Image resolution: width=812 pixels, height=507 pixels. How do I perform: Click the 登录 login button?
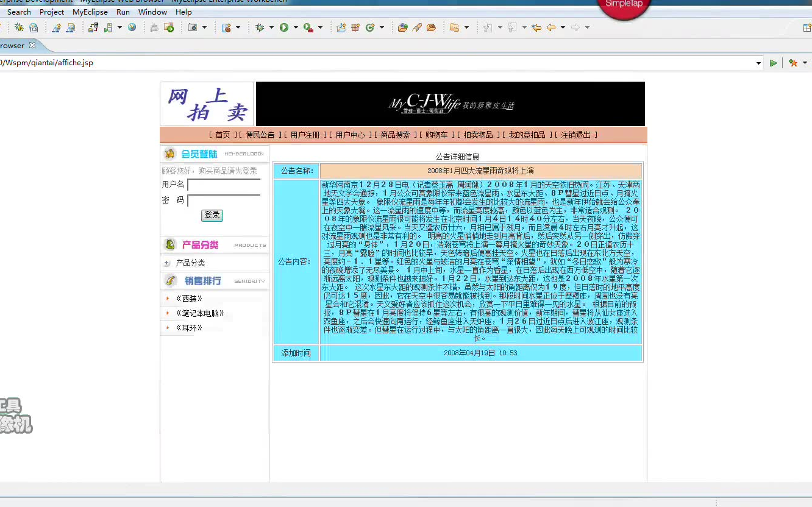click(x=212, y=215)
